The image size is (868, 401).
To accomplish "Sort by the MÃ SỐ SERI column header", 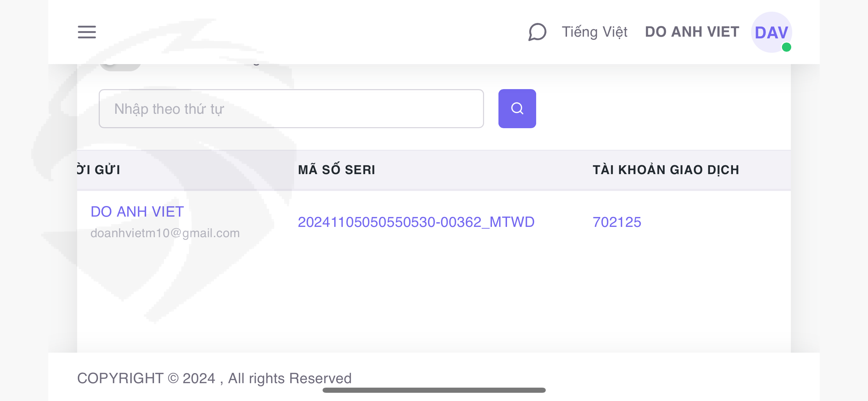I will [x=336, y=170].
